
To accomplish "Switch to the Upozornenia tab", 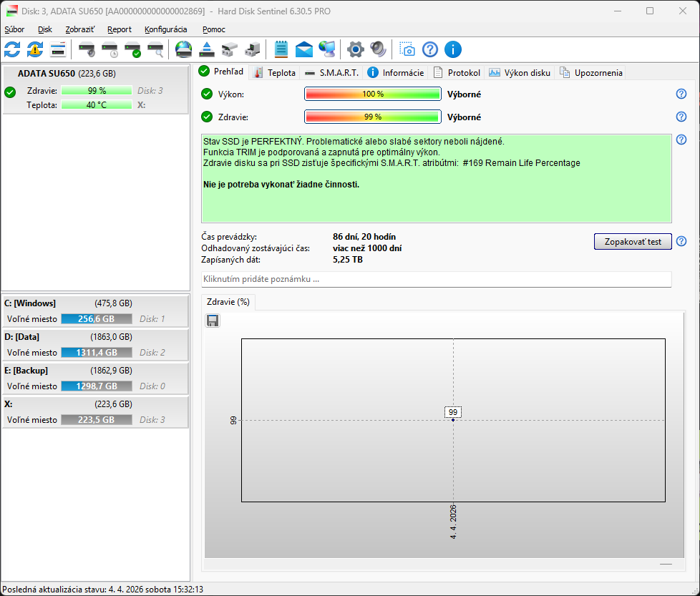I will point(591,73).
